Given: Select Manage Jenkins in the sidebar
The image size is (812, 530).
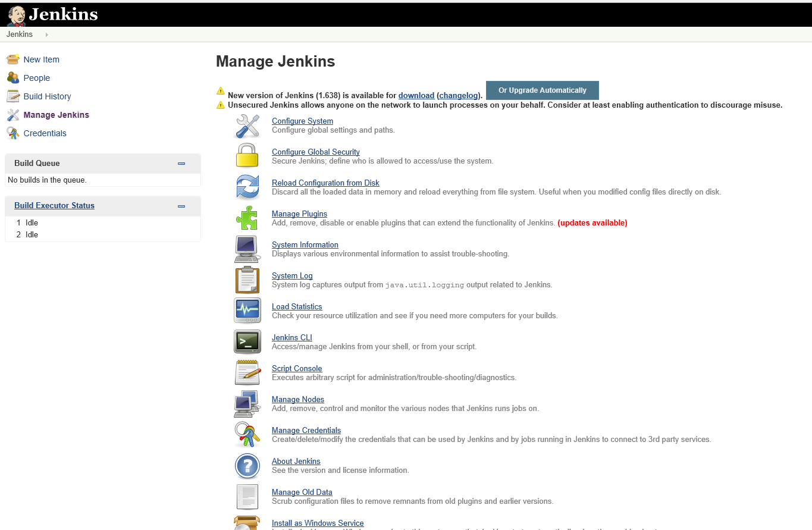Looking at the screenshot, I should point(57,115).
